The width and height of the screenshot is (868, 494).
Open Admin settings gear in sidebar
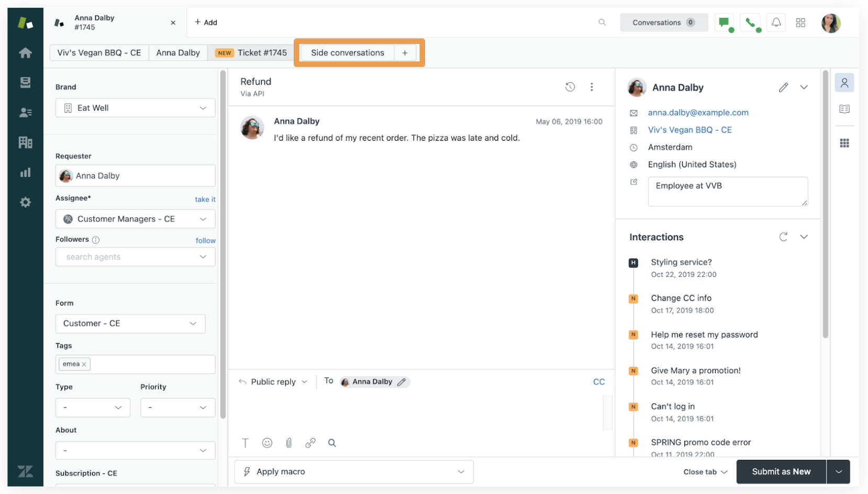point(25,203)
